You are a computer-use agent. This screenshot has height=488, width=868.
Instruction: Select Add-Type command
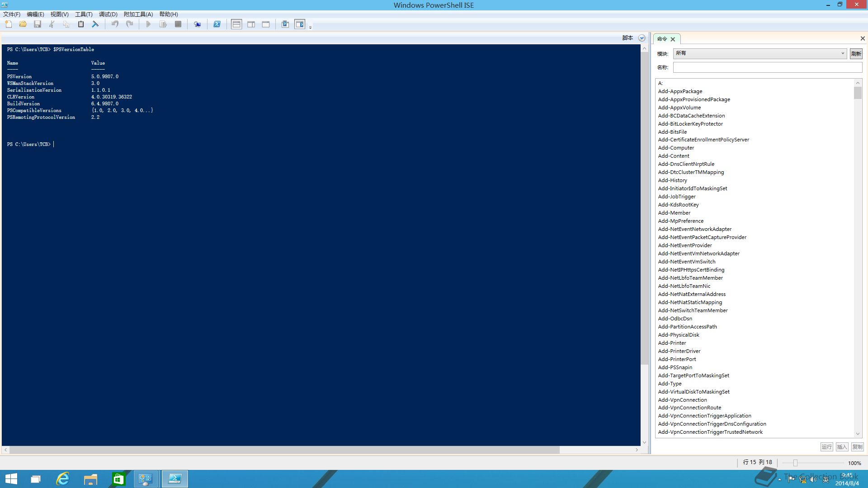coord(670,384)
